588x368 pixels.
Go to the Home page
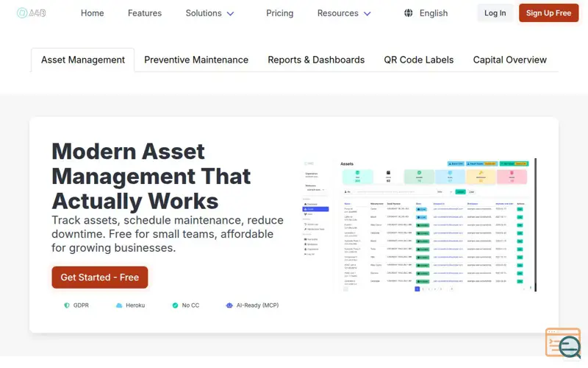click(x=93, y=13)
